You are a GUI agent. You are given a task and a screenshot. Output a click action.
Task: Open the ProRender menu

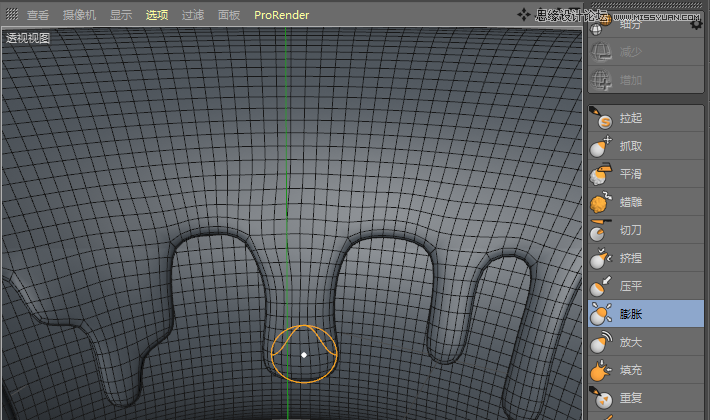coord(281,15)
